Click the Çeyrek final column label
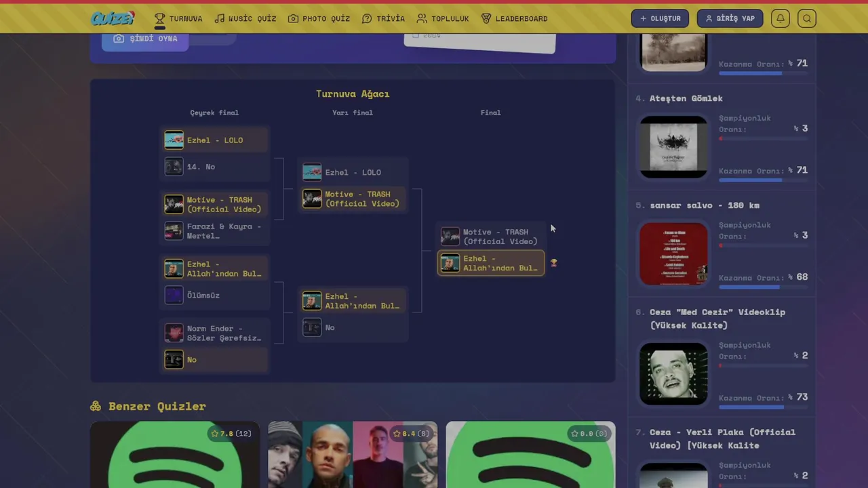The width and height of the screenshot is (868, 488). click(x=214, y=113)
